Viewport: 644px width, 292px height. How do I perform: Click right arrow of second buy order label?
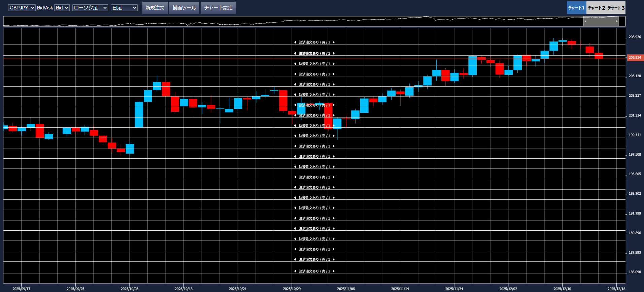(334, 54)
